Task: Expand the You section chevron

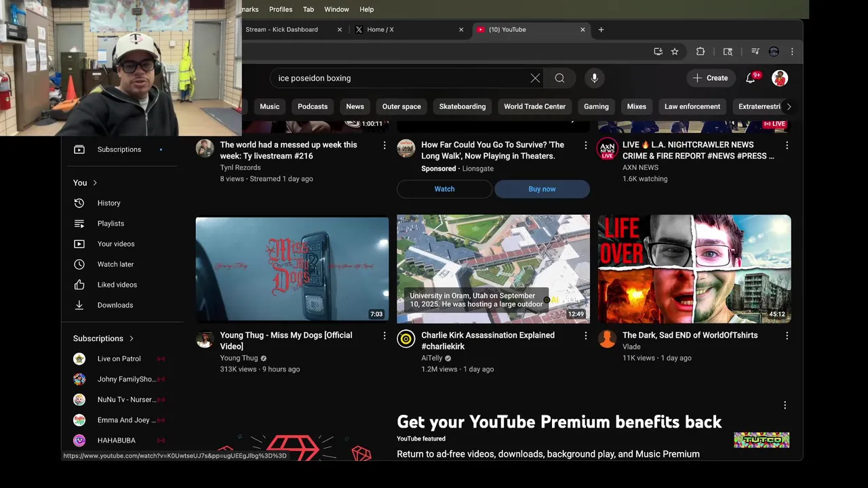Action: point(95,183)
